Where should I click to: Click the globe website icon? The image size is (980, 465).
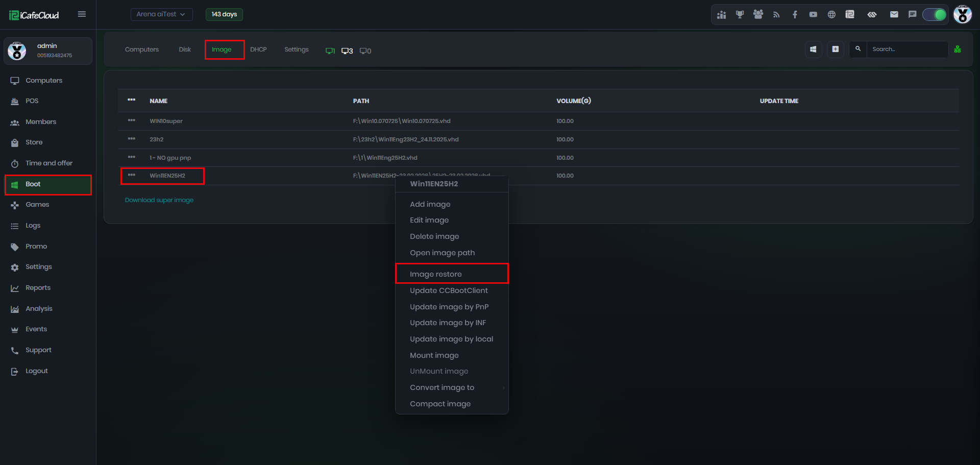coord(831,15)
